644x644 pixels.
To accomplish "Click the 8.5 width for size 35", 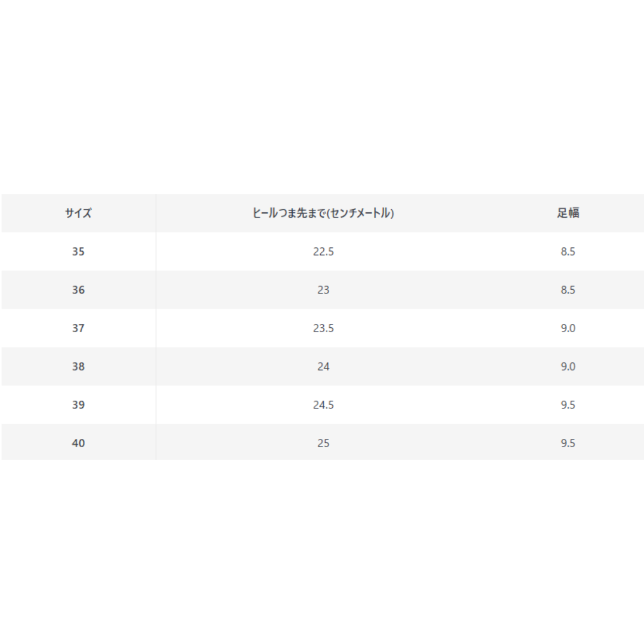I will coord(568,252).
